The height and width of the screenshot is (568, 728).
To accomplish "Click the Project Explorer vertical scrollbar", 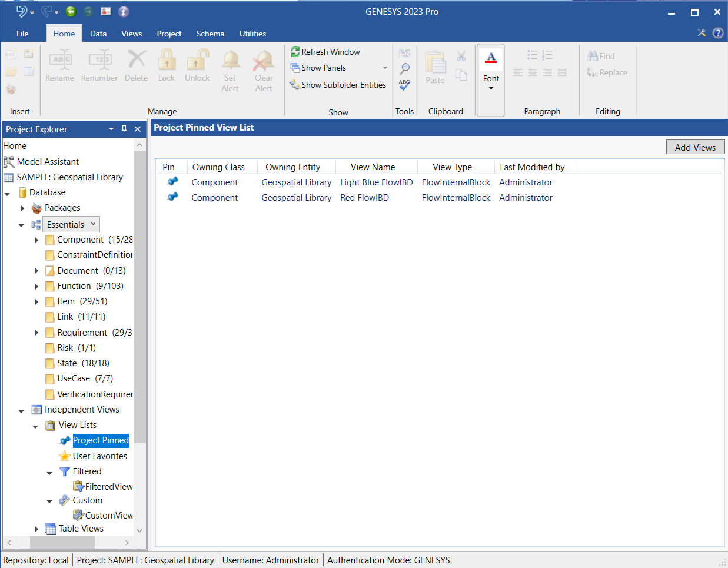I will click(139, 294).
